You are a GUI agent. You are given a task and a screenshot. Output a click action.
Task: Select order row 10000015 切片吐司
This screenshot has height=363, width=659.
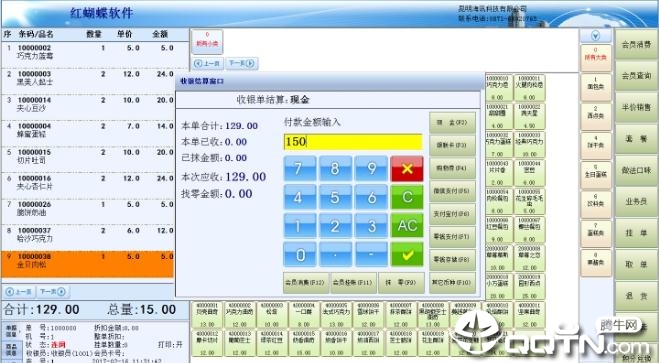coord(88,160)
